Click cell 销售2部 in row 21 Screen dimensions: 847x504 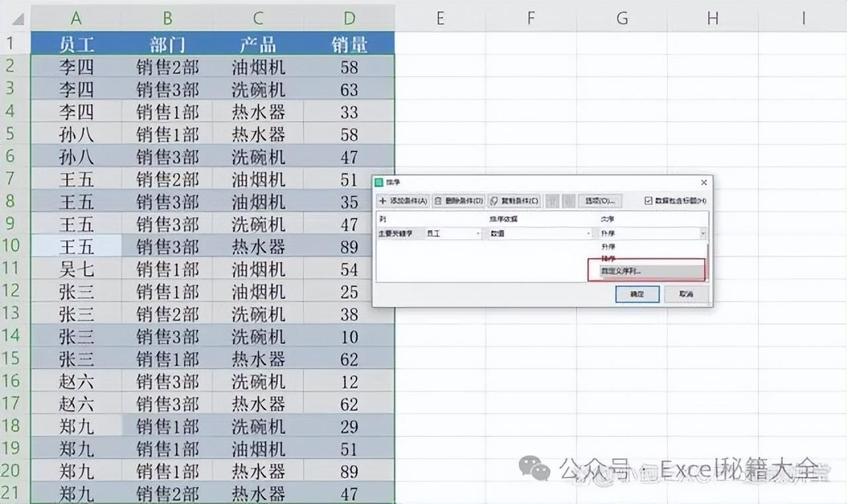click(167, 493)
